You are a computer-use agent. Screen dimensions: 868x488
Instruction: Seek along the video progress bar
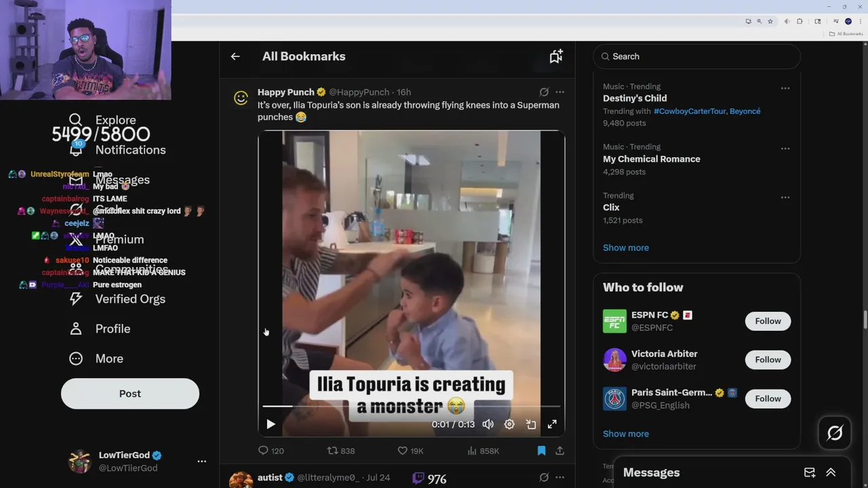click(412, 406)
